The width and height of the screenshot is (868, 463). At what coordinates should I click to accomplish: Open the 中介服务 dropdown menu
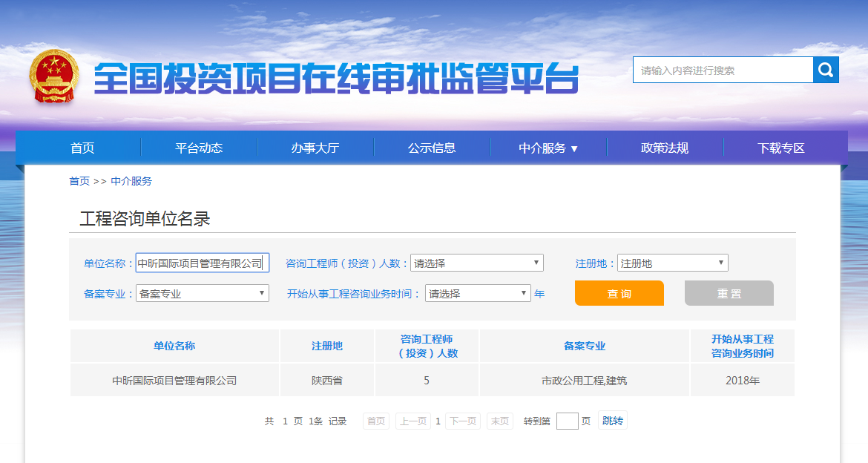click(x=546, y=148)
